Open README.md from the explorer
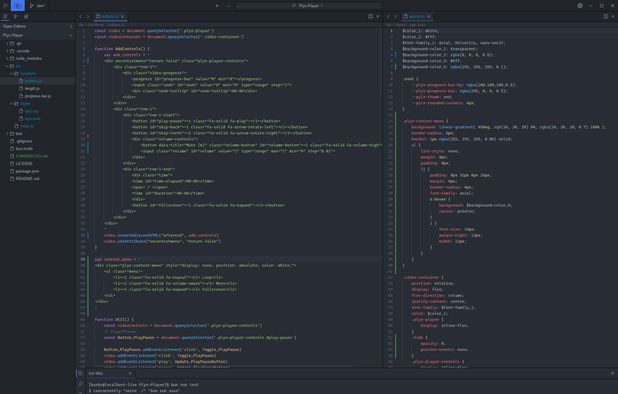This screenshot has width=618, height=394. pos(27,179)
